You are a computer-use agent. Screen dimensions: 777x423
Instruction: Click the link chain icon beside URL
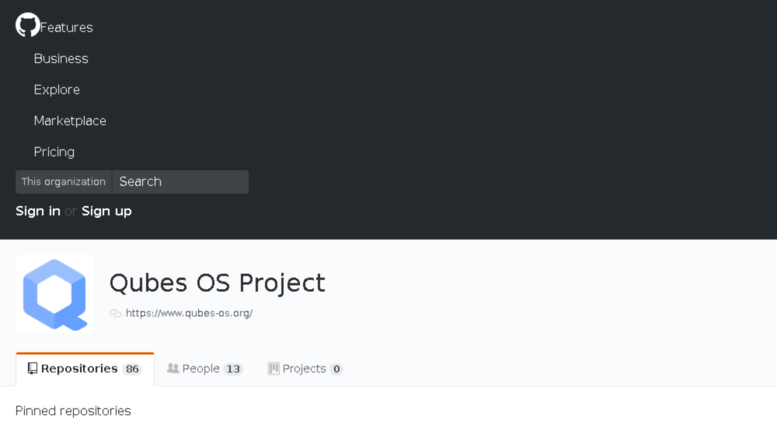[115, 313]
